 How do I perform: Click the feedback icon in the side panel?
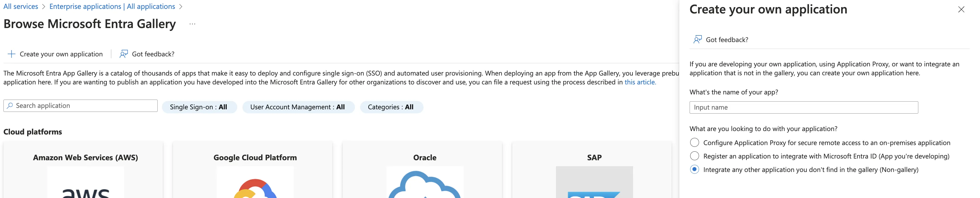(x=697, y=40)
